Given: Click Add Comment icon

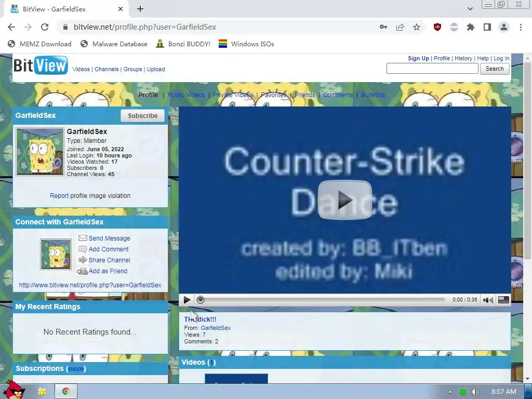Looking at the screenshot, I should point(83,249).
